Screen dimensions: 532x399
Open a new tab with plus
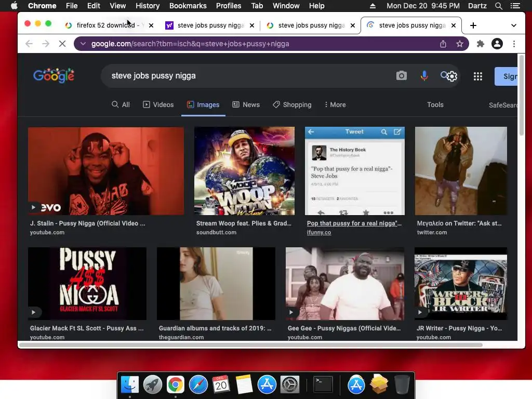(473, 25)
